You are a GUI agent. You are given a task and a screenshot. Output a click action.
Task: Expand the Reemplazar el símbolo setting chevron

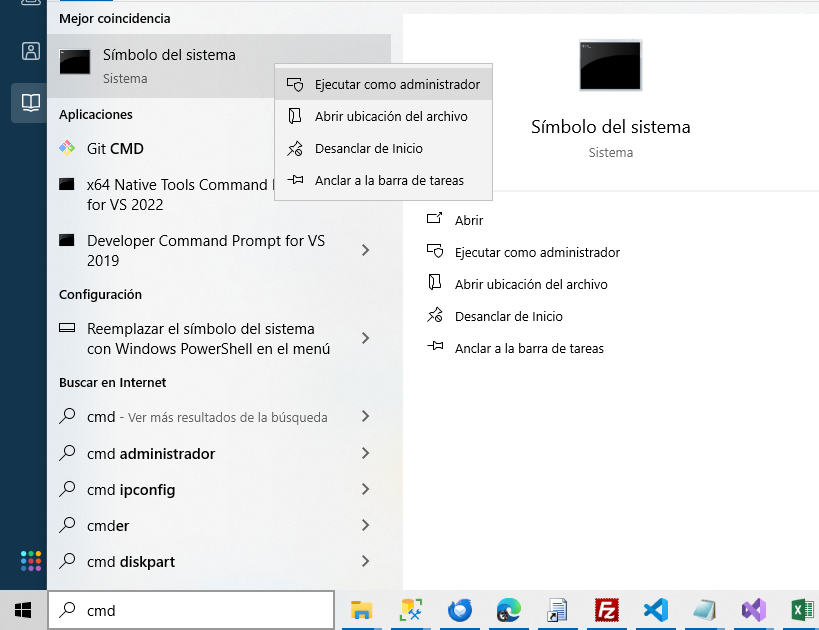pyautogui.click(x=366, y=339)
